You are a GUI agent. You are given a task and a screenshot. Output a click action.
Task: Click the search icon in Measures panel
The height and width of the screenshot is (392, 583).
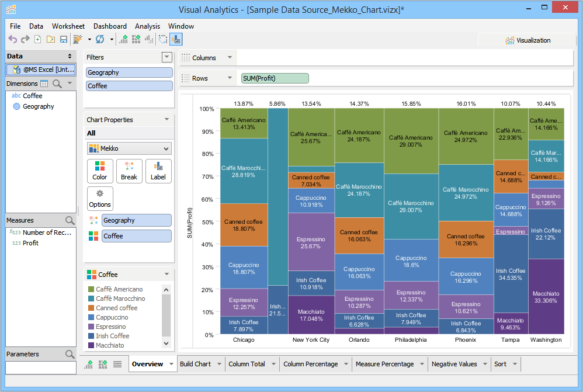coord(70,220)
